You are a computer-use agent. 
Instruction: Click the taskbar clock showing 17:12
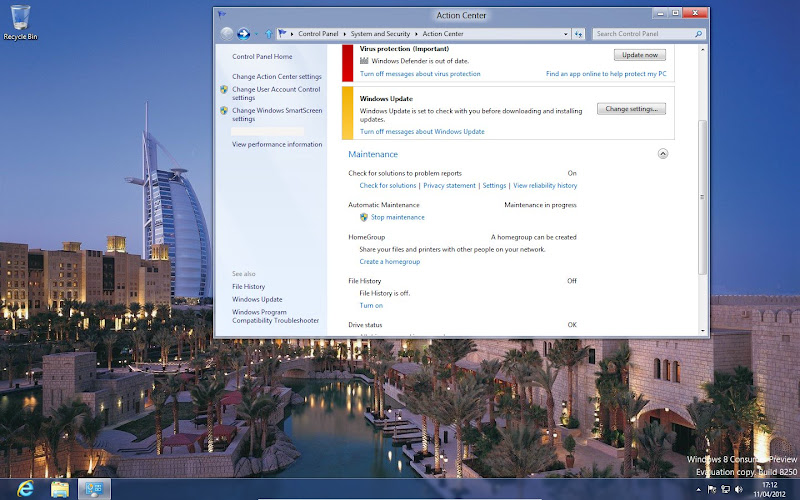tap(770, 489)
